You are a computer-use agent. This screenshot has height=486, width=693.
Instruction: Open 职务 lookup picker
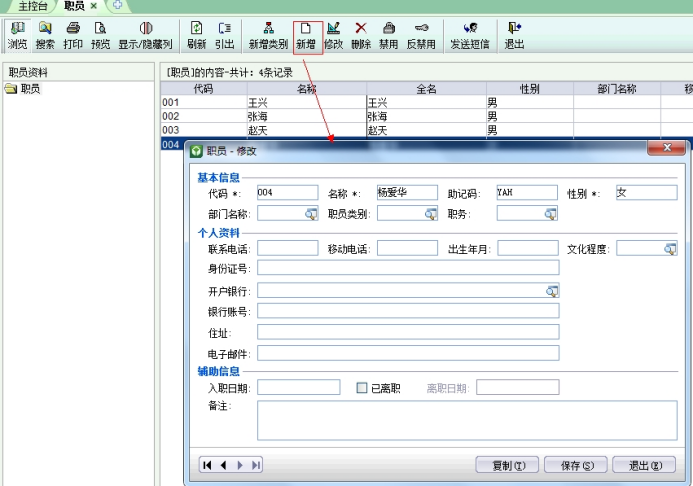[550, 214]
